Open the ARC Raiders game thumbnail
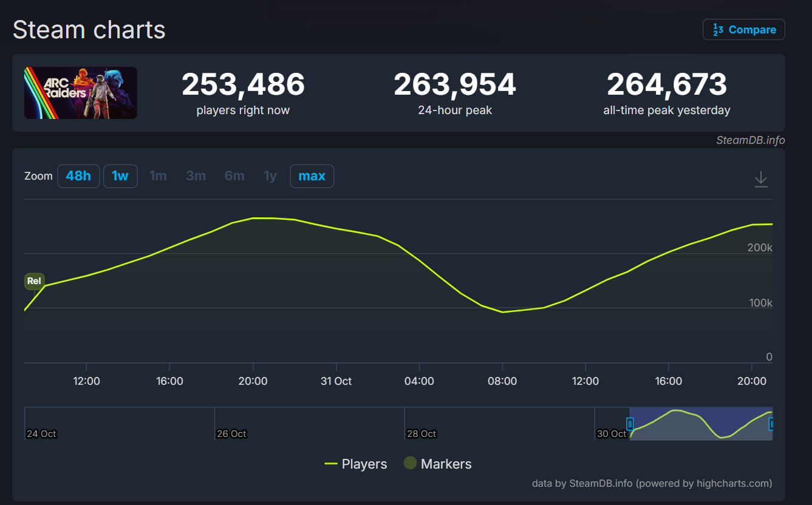 click(81, 93)
